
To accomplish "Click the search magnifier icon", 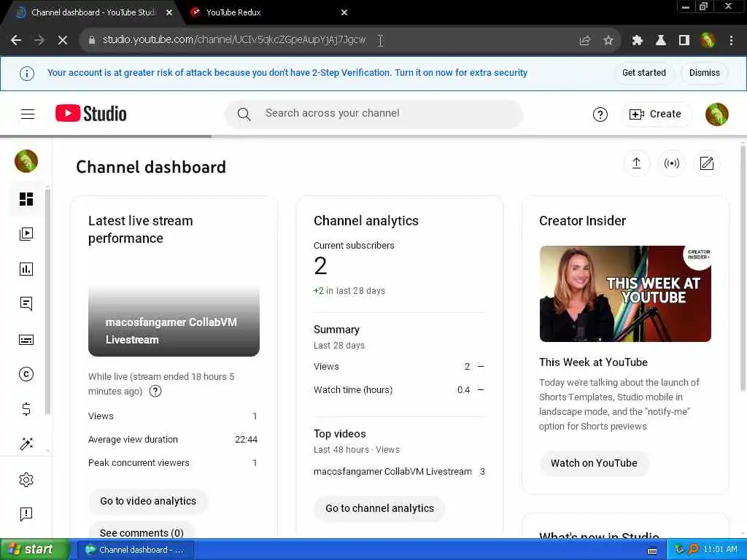I will (x=244, y=114).
